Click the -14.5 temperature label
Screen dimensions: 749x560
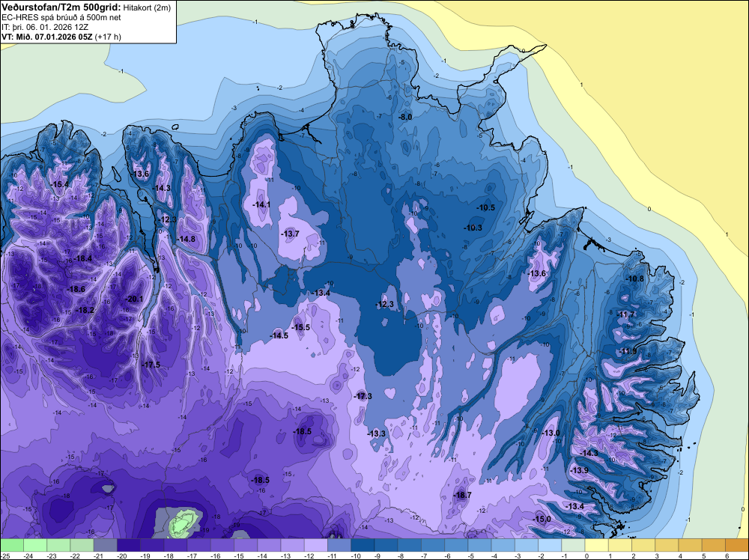[279, 335]
